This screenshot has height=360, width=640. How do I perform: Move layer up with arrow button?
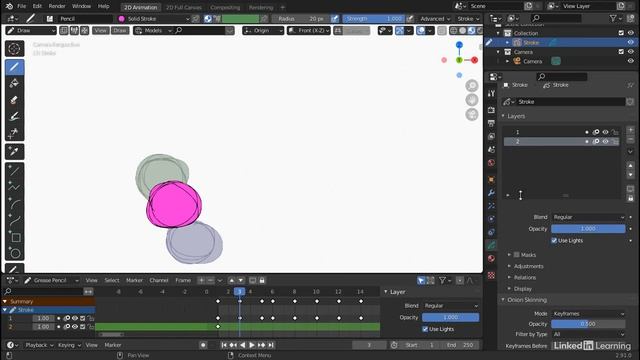[x=631, y=166]
